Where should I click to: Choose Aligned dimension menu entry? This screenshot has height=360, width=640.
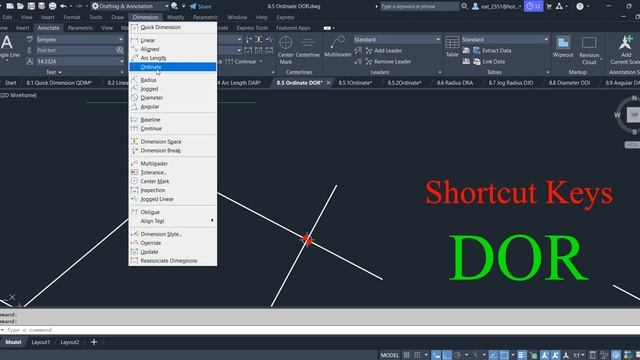173,49
